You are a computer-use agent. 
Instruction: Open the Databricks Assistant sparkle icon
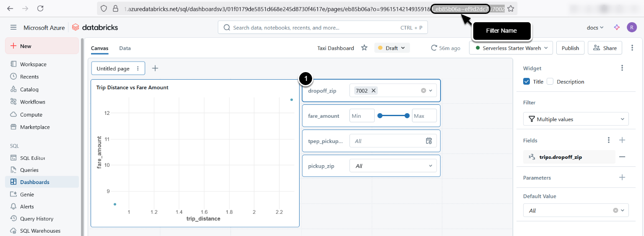click(x=617, y=28)
